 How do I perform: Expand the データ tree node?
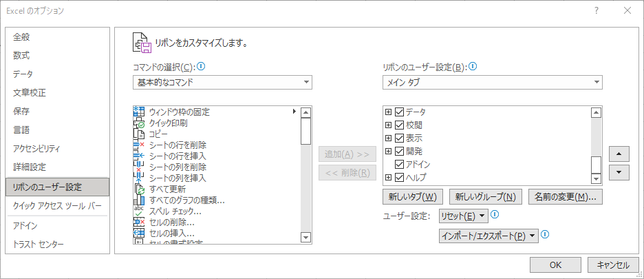tap(388, 112)
